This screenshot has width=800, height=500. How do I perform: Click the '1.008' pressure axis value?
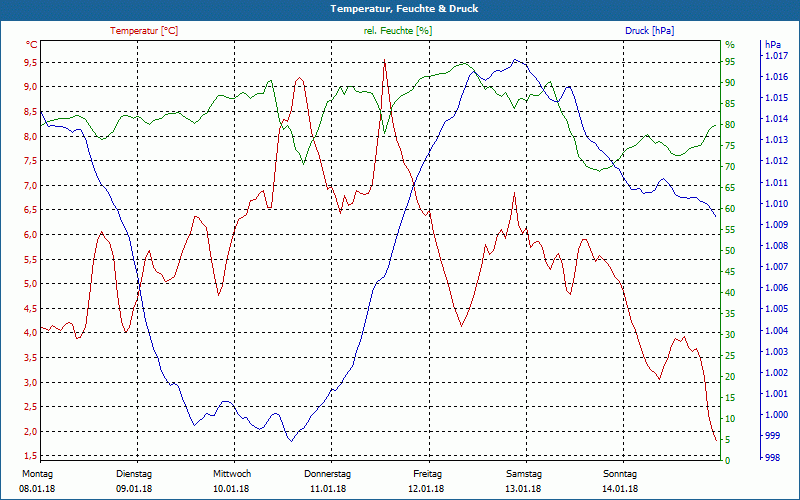pyautogui.click(x=776, y=246)
